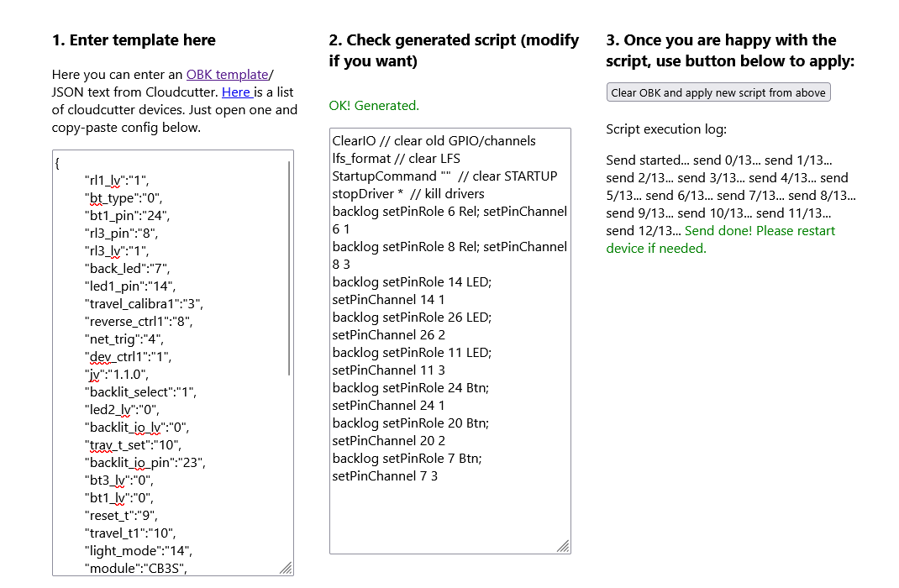This screenshot has width=899, height=588.
Task: Select the stopDriver line in generated script
Action: (x=408, y=194)
